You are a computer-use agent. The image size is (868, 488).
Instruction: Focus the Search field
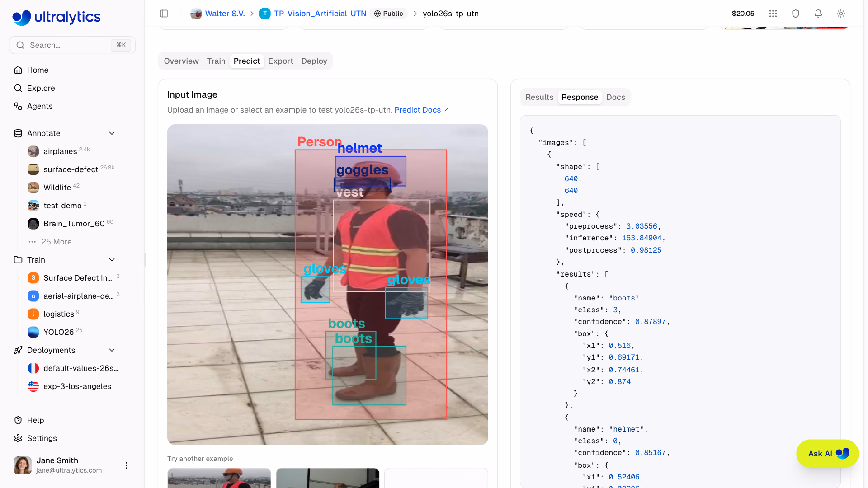(x=72, y=45)
